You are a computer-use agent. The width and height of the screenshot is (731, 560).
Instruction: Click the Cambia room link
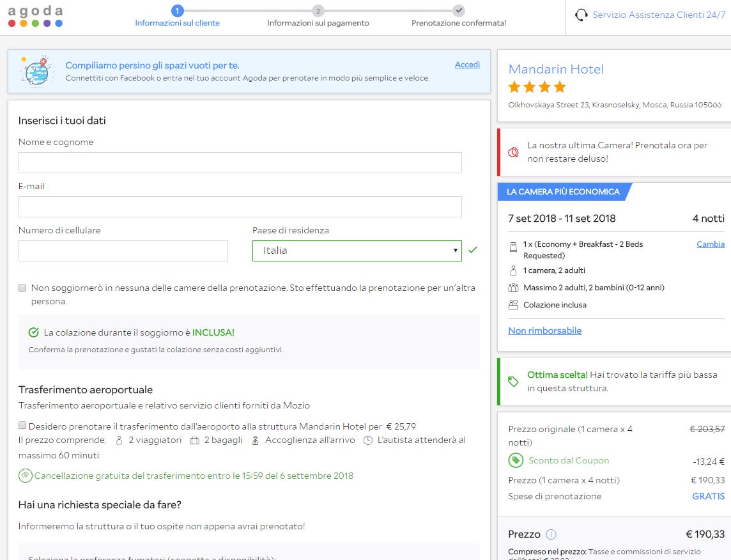tap(711, 244)
